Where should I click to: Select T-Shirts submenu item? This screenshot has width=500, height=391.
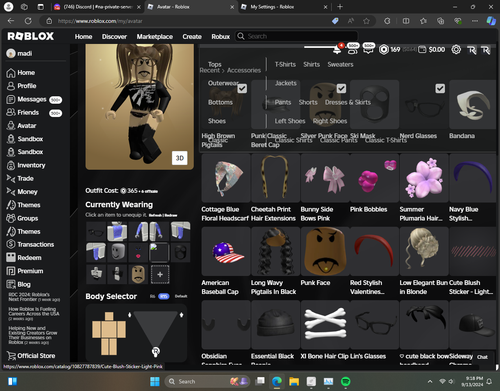(x=285, y=64)
